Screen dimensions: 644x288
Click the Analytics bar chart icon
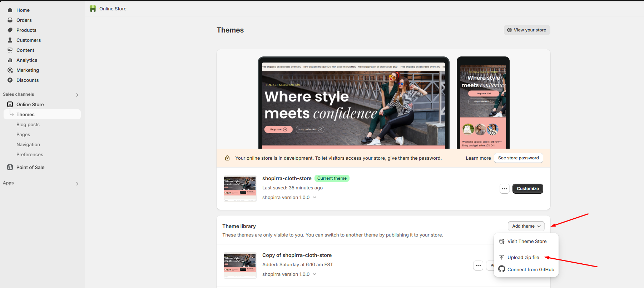[x=10, y=60]
